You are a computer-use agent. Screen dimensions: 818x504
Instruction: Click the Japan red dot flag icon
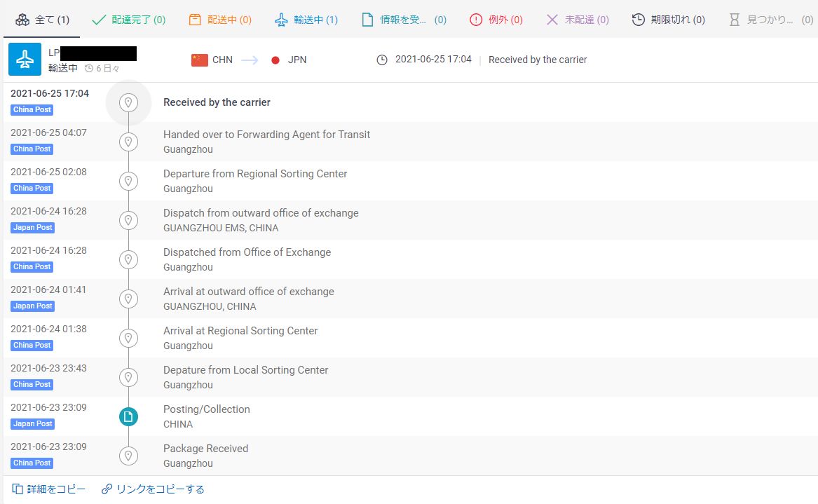pyautogui.click(x=275, y=60)
